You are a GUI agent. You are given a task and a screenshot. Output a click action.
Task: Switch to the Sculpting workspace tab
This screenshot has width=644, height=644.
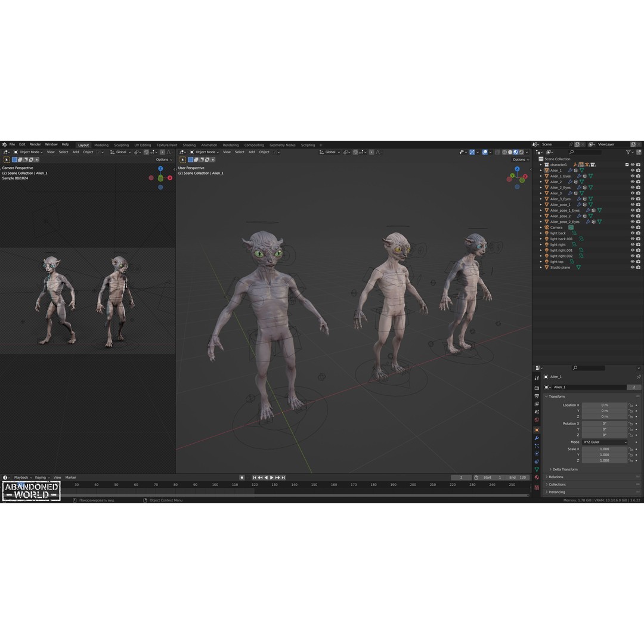[121, 145]
